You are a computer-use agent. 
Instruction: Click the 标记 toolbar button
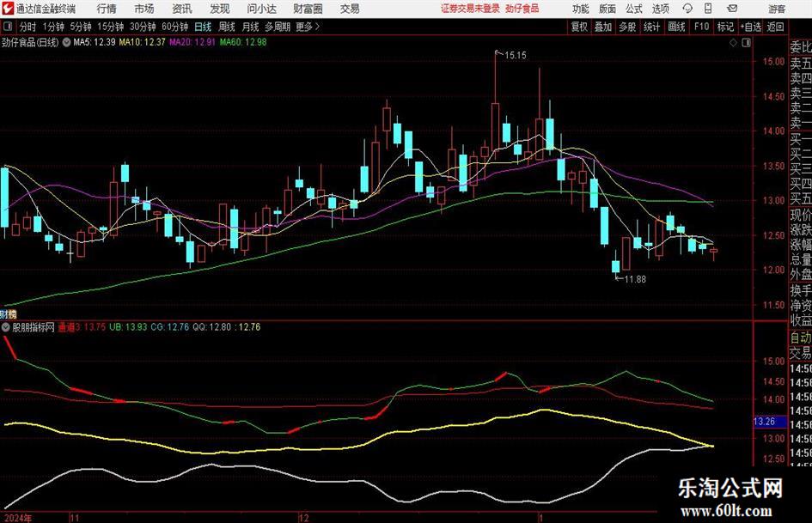click(x=725, y=27)
